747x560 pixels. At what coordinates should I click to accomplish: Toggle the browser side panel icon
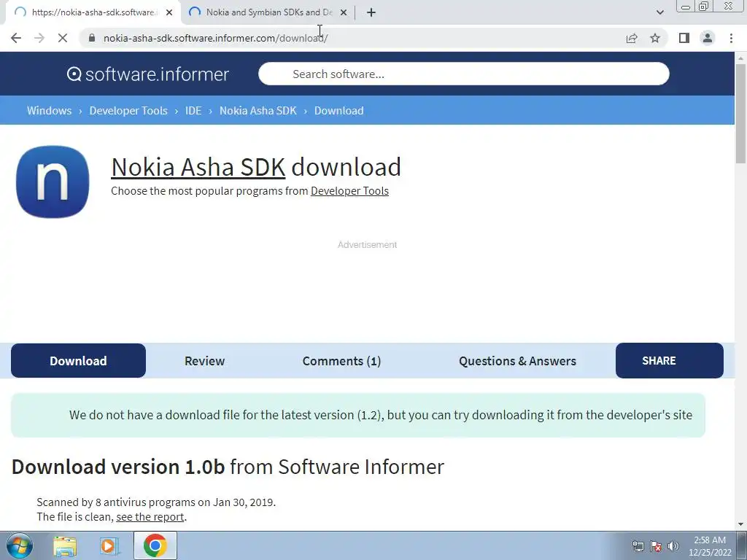684,38
